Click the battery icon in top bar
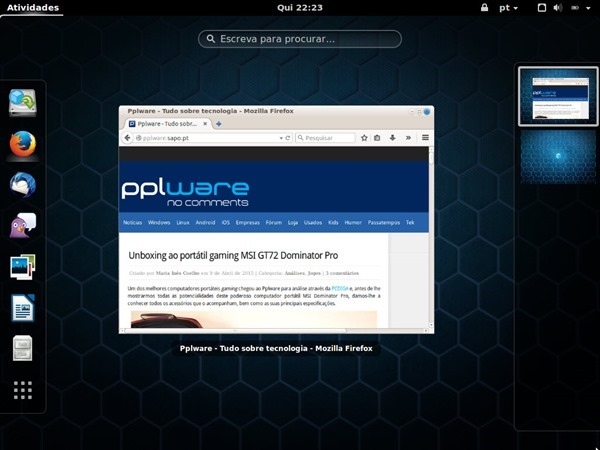 (575, 7)
